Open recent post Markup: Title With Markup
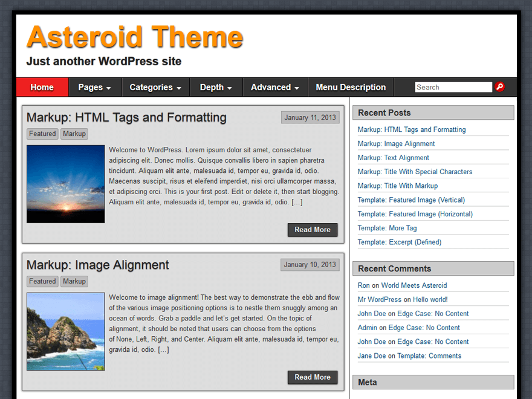Image resolution: width=532 pixels, height=399 pixels. pyautogui.click(x=398, y=186)
